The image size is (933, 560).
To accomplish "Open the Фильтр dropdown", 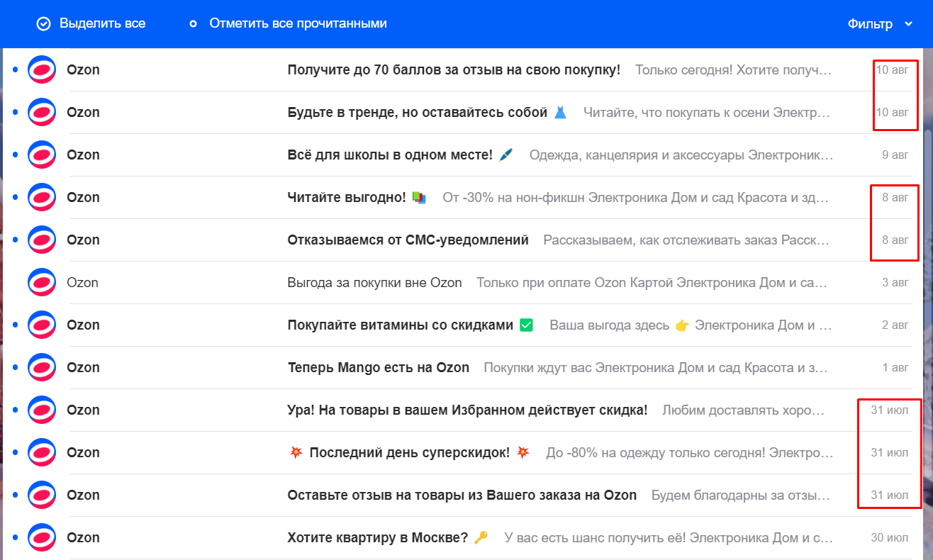I will [x=880, y=24].
